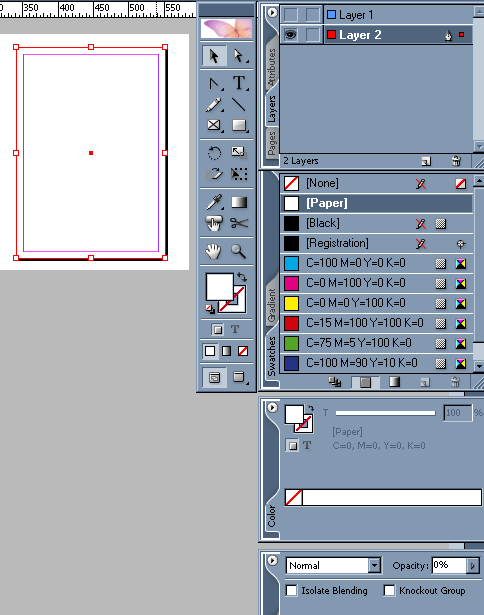This screenshot has height=615, width=484.
Task: Select the Selection tool (black arrow)
Action: pyautogui.click(x=214, y=56)
